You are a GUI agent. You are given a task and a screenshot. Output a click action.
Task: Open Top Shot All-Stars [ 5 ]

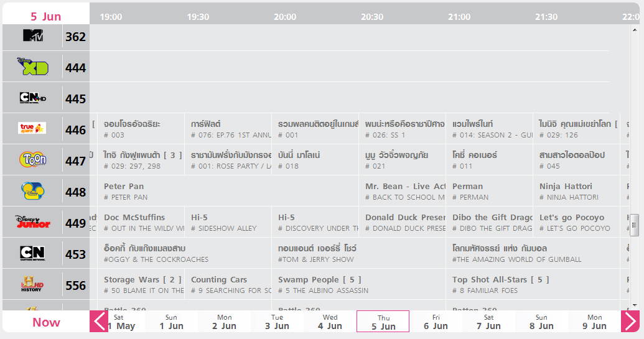(533, 285)
